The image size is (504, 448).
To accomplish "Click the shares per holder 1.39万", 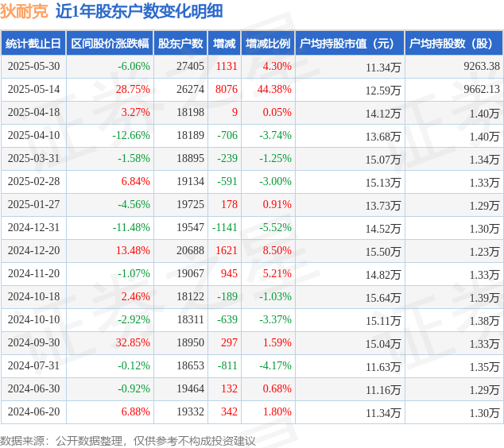I will (484, 298).
